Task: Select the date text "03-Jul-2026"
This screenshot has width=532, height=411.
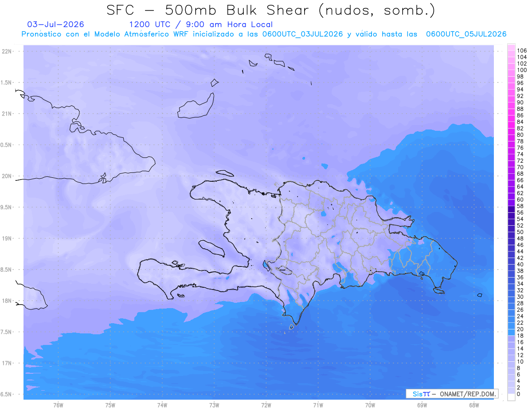Action: point(55,24)
